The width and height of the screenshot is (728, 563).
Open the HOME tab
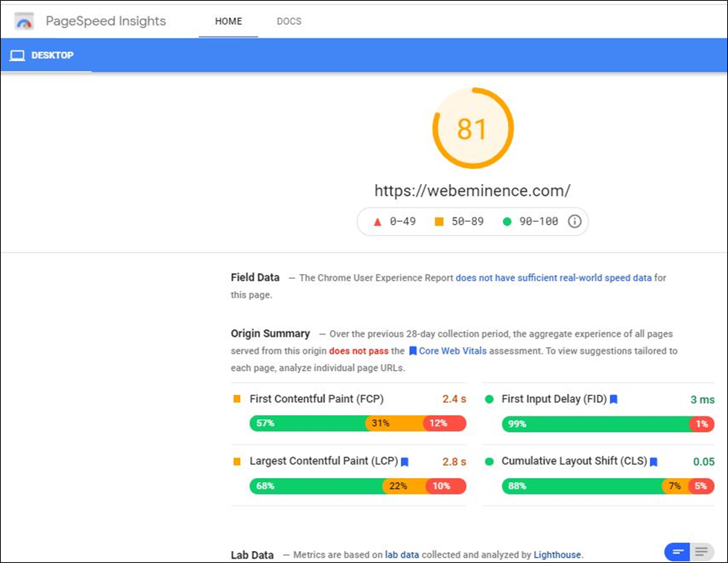(x=229, y=22)
